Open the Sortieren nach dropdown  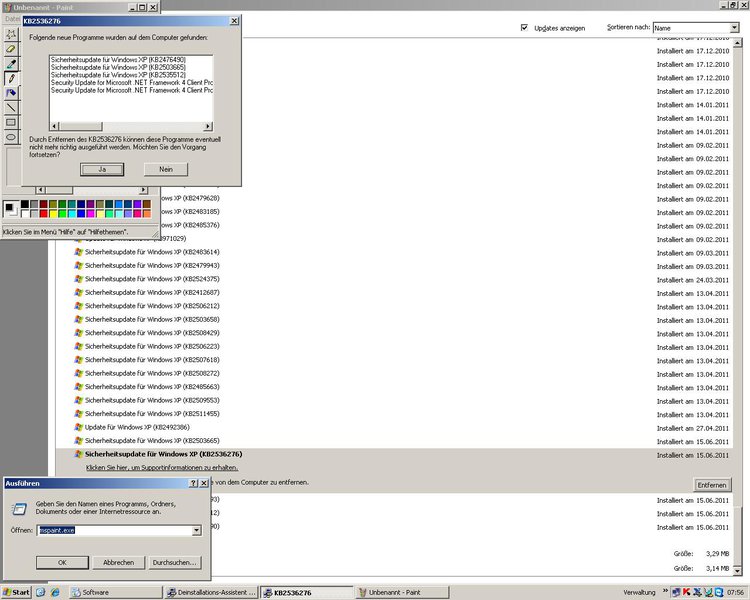click(x=734, y=28)
